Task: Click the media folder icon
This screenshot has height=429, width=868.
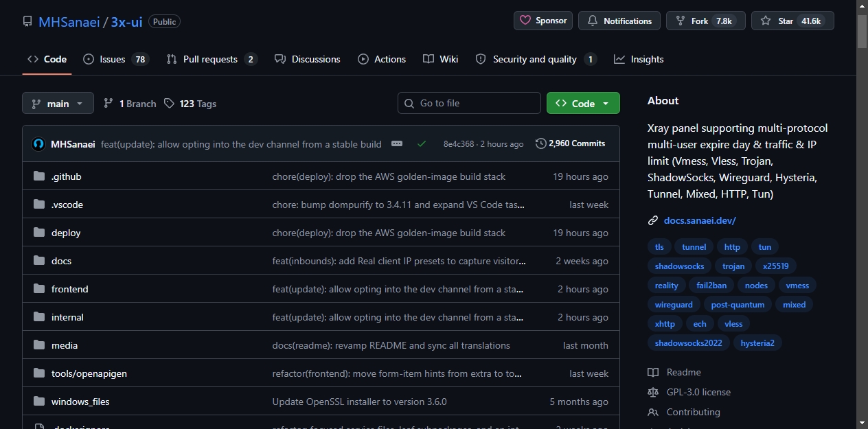Action: coord(39,345)
